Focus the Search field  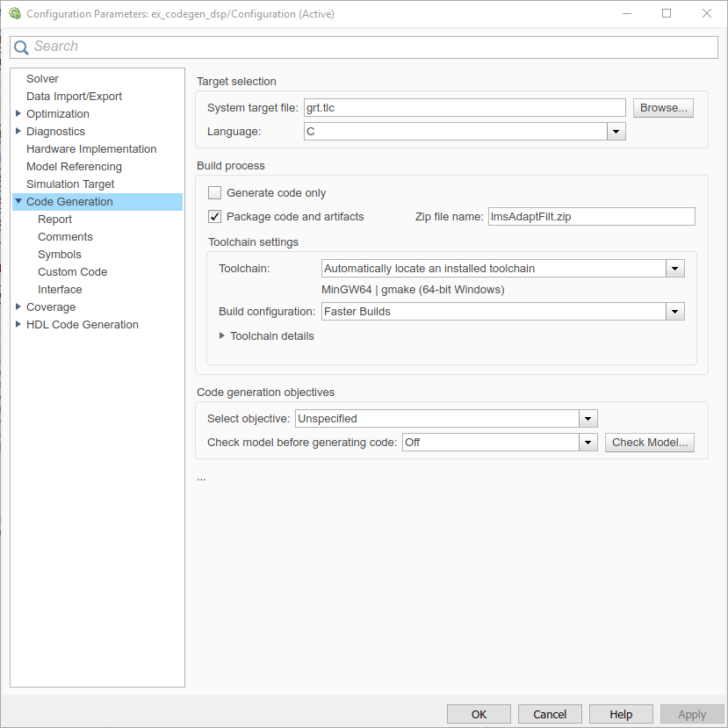pos(364,47)
